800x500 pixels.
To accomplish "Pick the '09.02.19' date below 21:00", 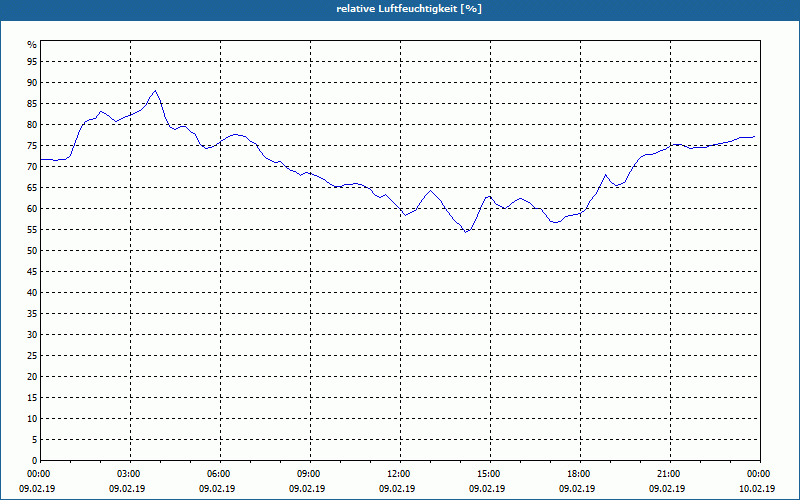I will [667, 489].
